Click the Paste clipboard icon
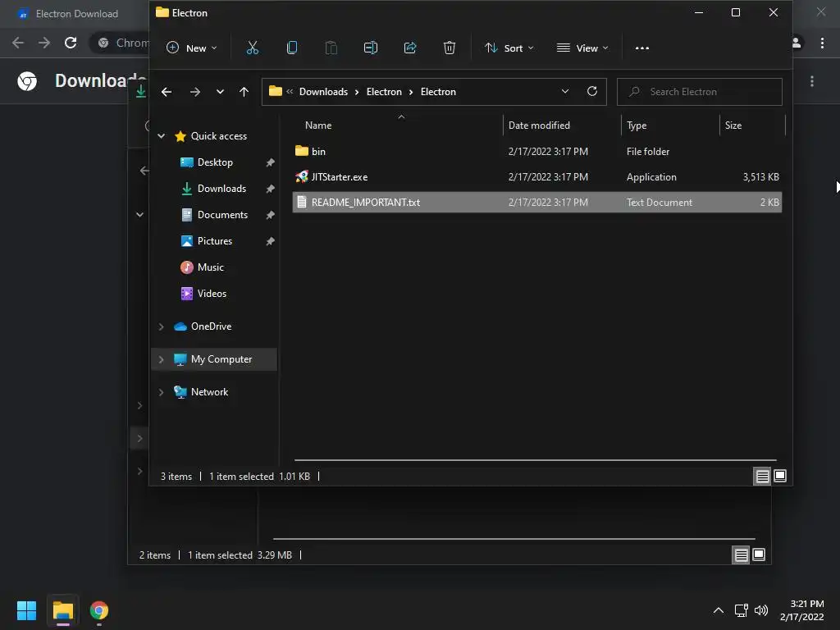840x630 pixels. tap(331, 48)
